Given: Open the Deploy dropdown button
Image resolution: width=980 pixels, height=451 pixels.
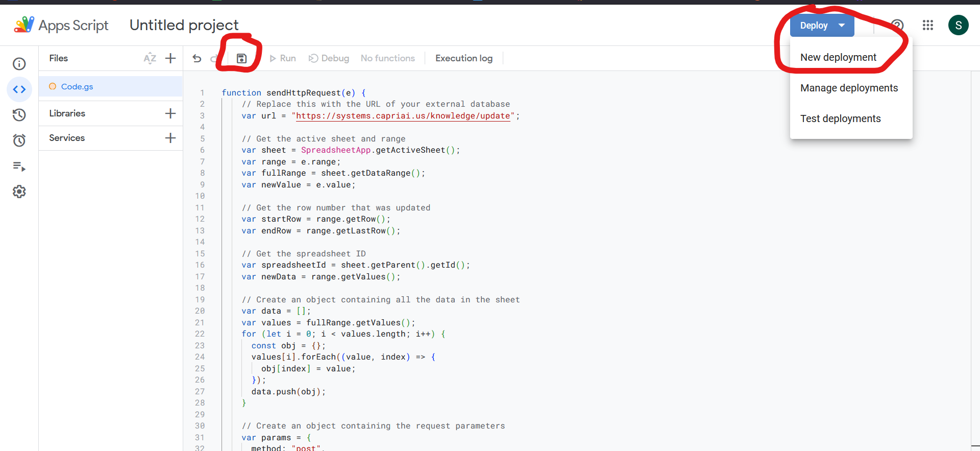Looking at the screenshot, I should (822, 26).
